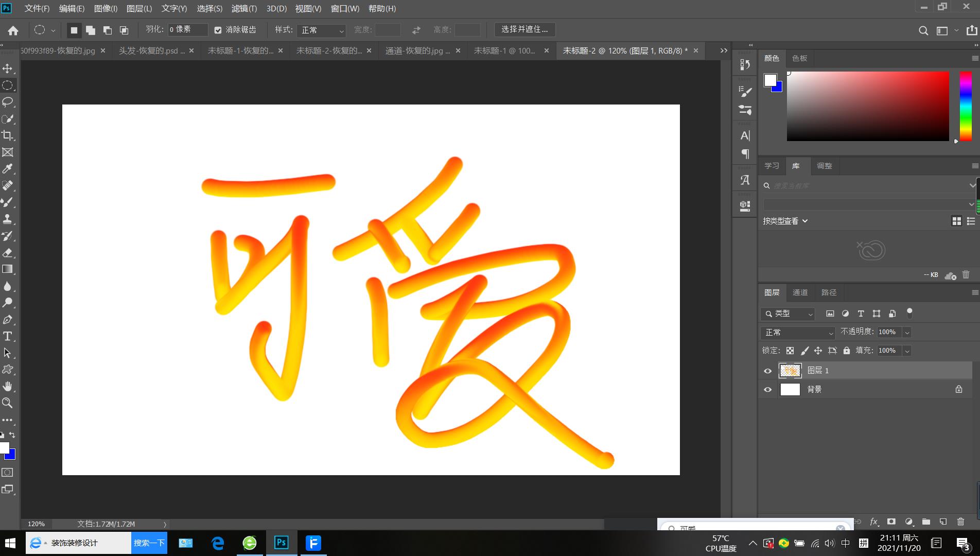Viewport: 980px width, 556px height.
Task: Select the Gradient tool
Action: coord(8,269)
